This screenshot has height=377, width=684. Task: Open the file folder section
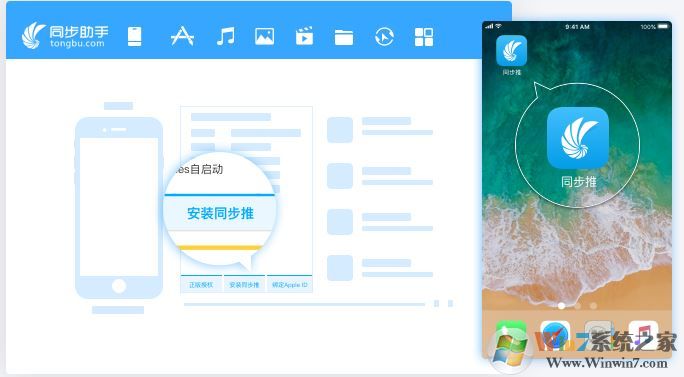pos(344,37)
